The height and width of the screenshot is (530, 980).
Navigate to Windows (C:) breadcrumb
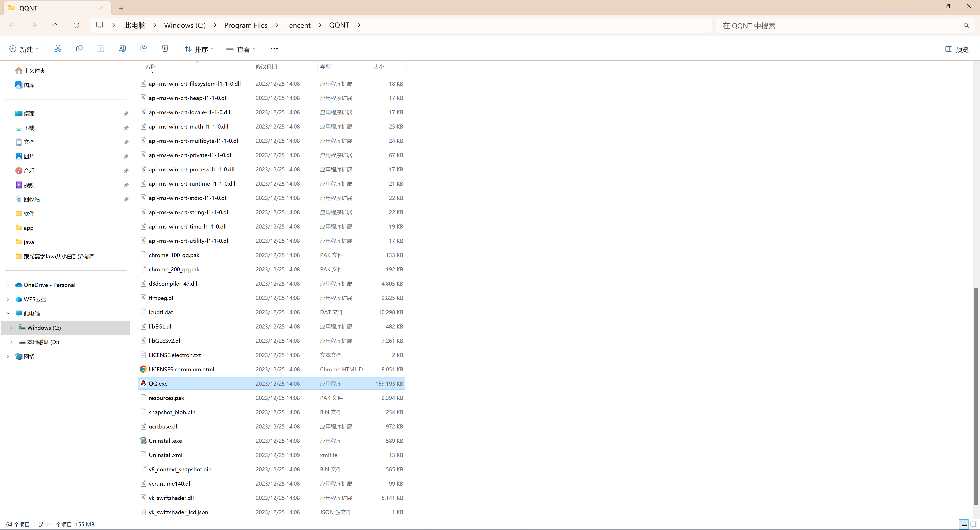tap(185, 25)
